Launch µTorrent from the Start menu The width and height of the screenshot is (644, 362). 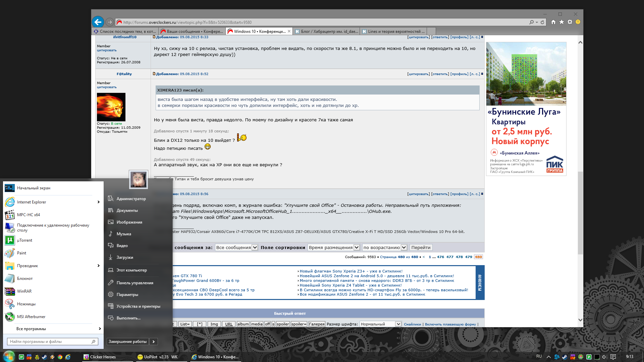(x=24, y=240)
